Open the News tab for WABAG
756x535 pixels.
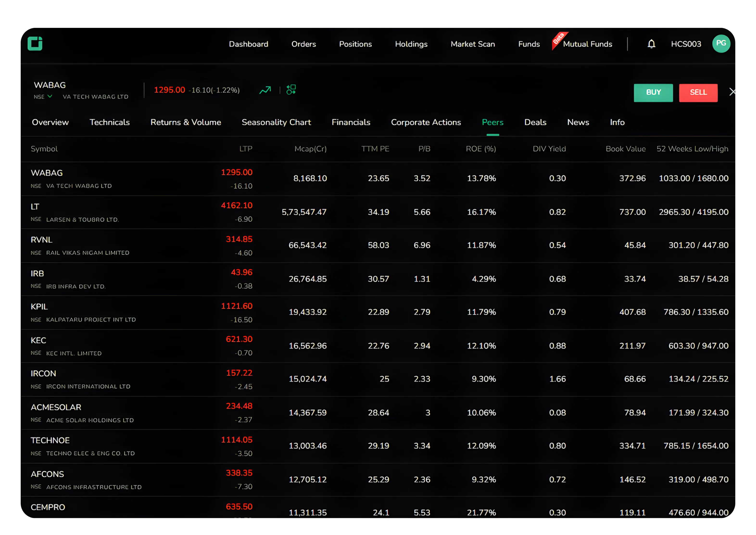[578, 122]
